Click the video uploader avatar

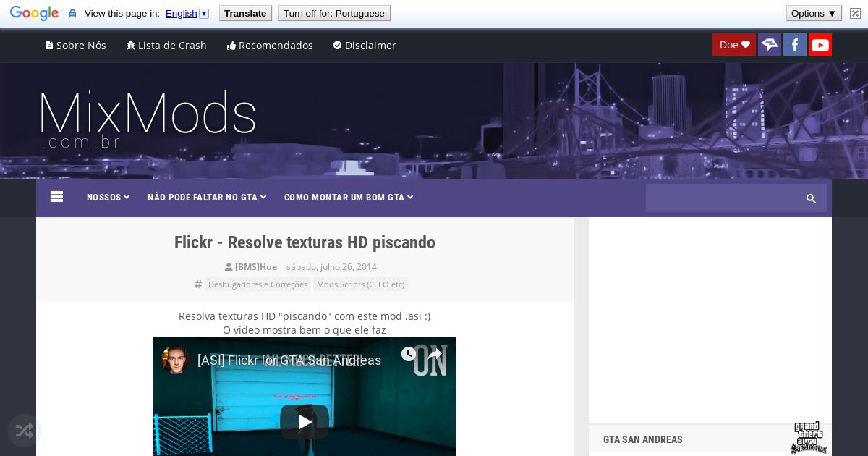point(175,360)
